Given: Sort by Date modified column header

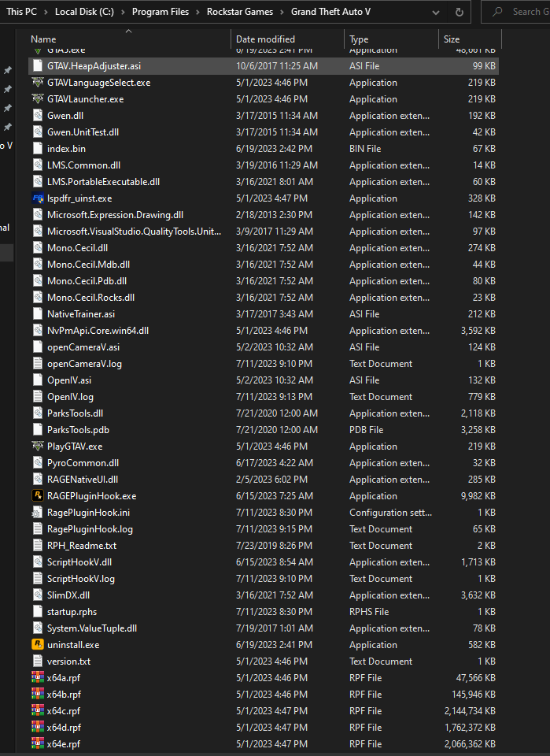Looking at the screenshot, I should coord(288,39).
